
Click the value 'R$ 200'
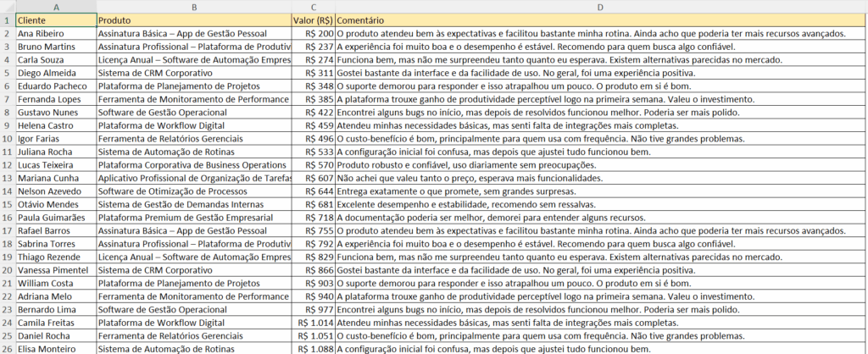314,33
